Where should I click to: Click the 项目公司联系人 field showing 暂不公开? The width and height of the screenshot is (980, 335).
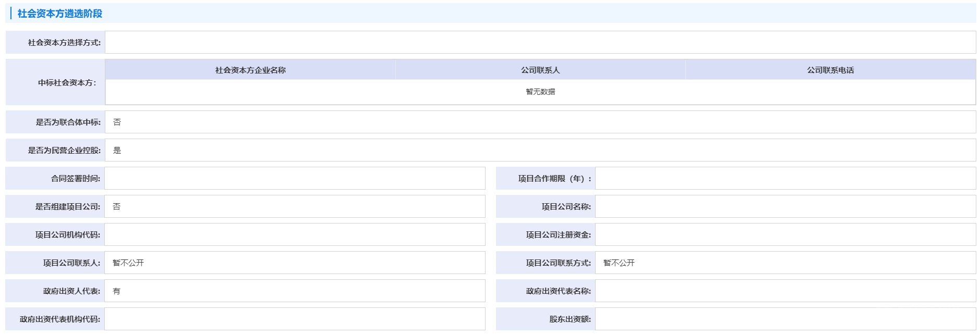tap(295, 263)
